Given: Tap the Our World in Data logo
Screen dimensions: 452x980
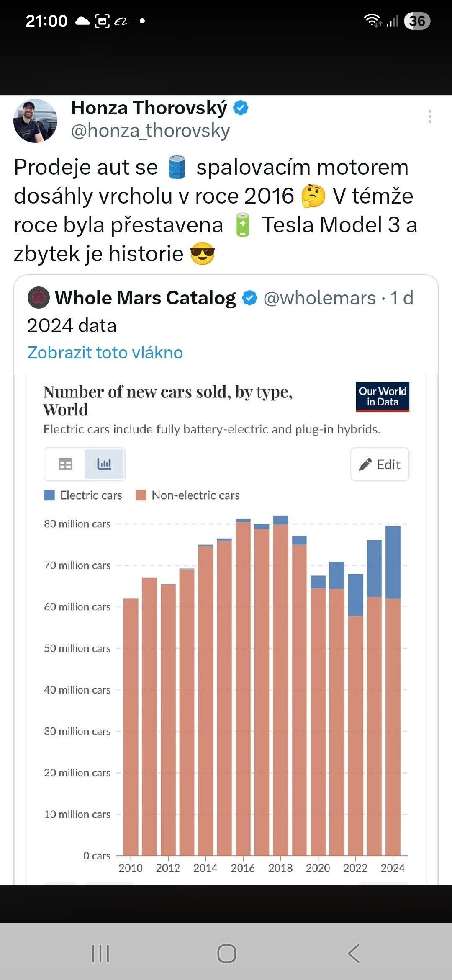Looking at the screenshot, I should click(382, 397).
